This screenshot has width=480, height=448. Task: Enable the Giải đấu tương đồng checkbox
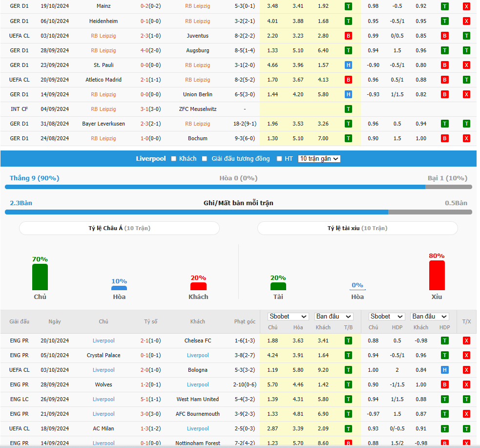coord(205,159)
